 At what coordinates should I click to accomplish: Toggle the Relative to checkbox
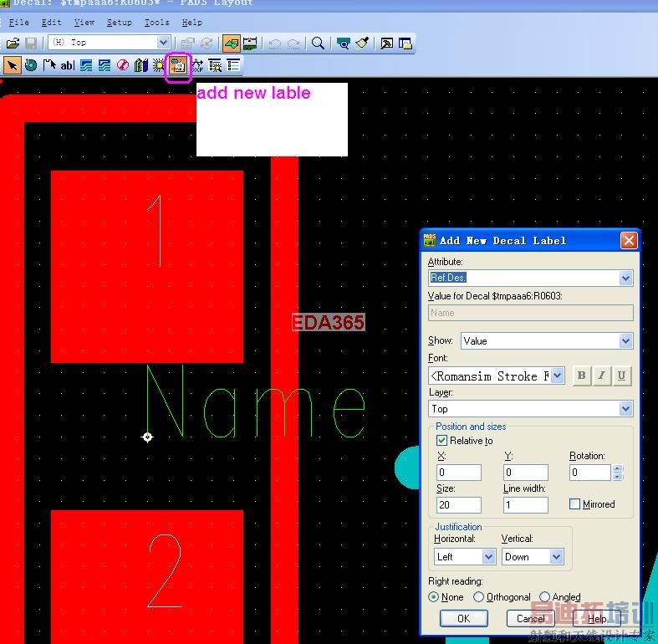pos(441,441)
